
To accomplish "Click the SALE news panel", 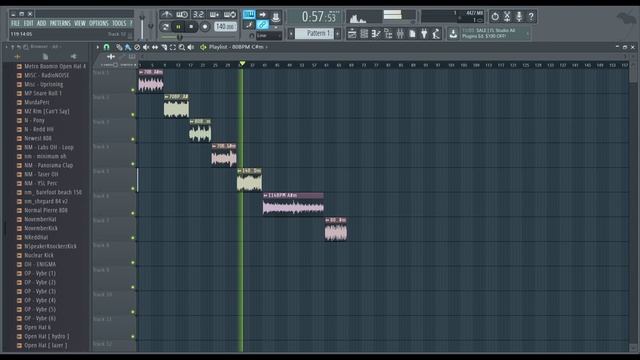I will pyautogui.click(x=496, y=33).
